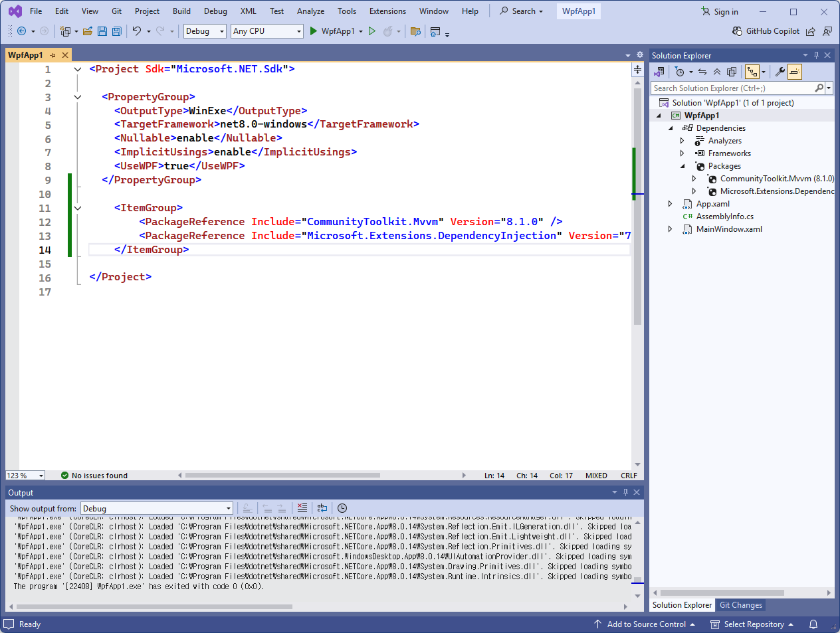
Task: Sign in to Visual Studio
Action: tap(720, 11)
